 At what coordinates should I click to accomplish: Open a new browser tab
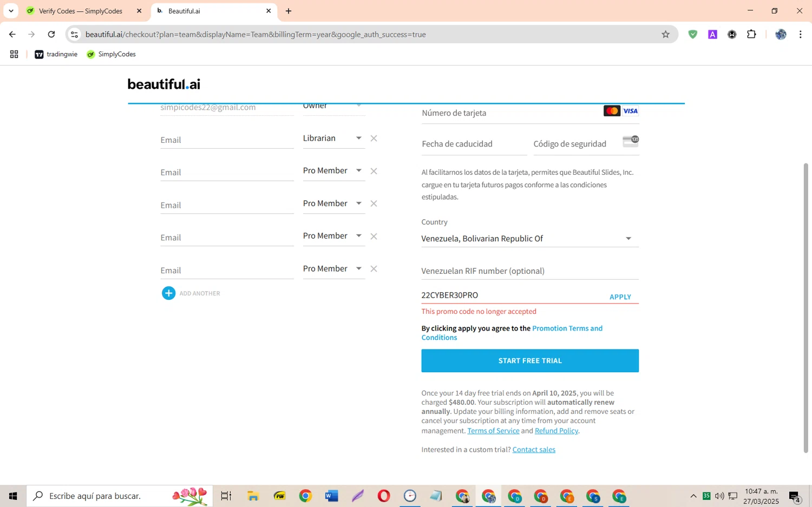click(x=289, y=11)
